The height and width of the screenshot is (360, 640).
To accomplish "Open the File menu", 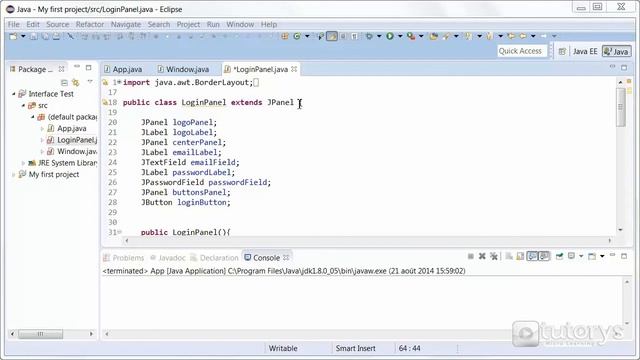I will (x=13, y=24).
